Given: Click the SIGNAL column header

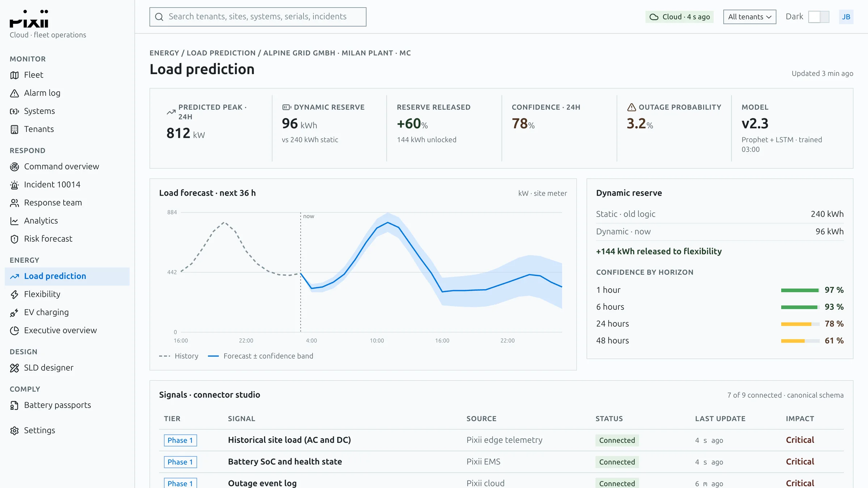Looking at the screenshot, I should click(x=242, y=419).
